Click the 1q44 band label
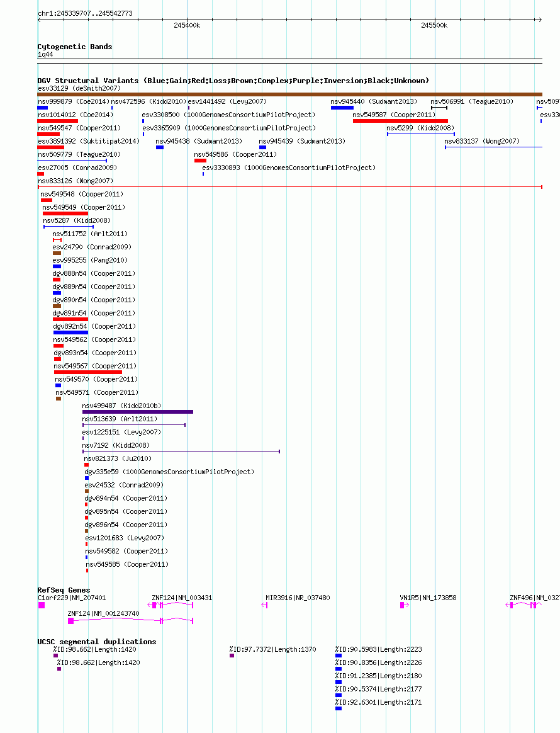This screenshot has width=560, height=733. click(x=45, y=54)
